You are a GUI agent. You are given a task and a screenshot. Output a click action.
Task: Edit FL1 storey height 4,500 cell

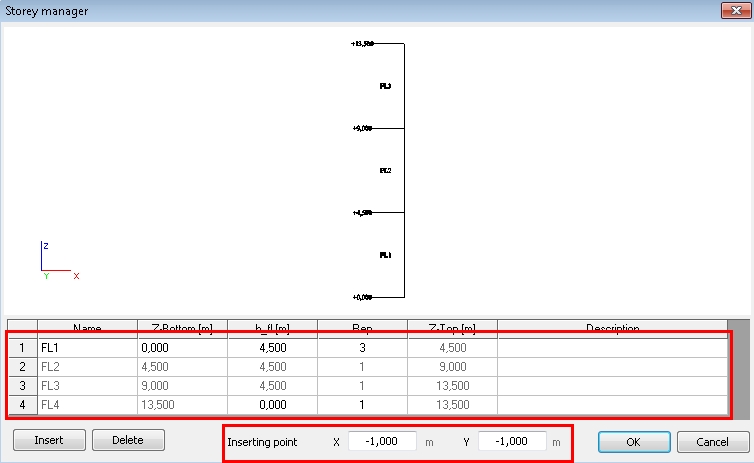point(272,348)
